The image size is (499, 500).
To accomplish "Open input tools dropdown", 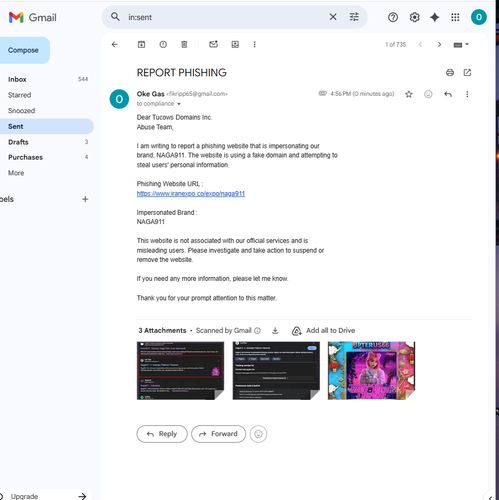I will pyautogui.click(x=461, y=45).
